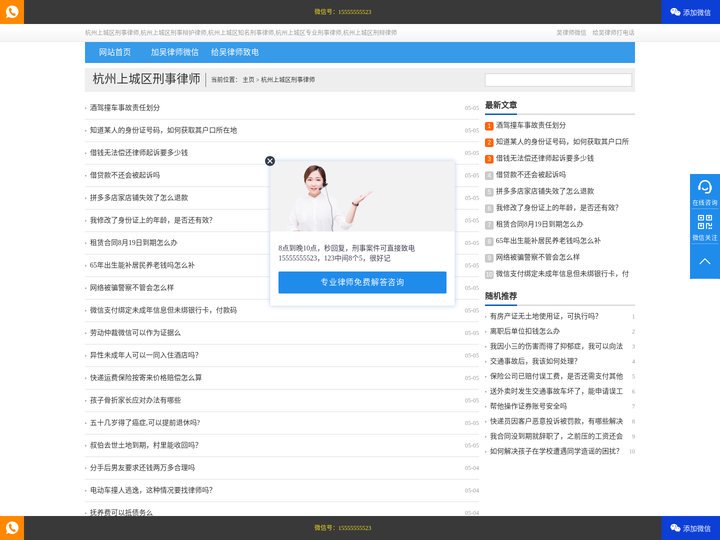The image size is (720, 540).
Task: Click 主页 breadcrumb link
Action: 248,79
